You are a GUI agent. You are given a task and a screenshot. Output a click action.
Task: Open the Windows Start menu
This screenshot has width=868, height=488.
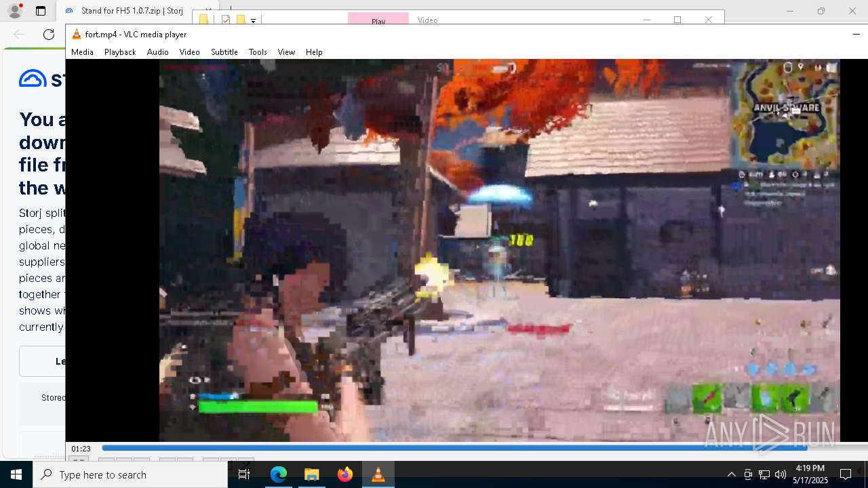coord(16,474)
